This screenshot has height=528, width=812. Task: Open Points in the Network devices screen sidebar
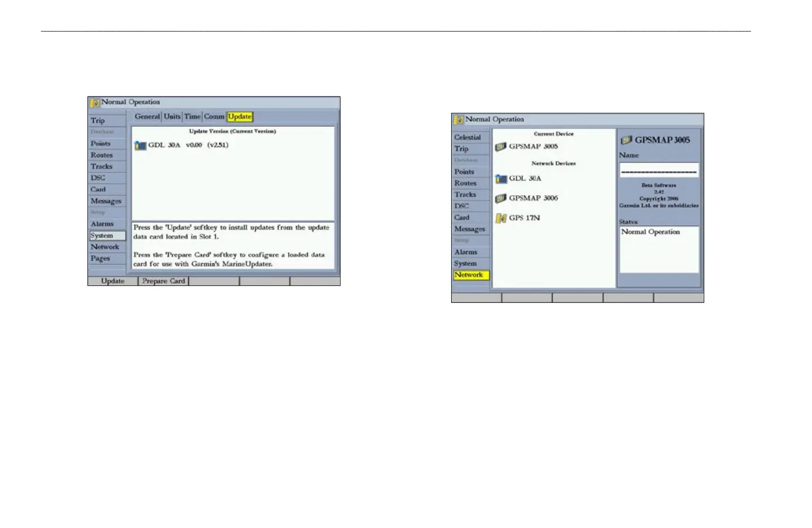(471, 172)
